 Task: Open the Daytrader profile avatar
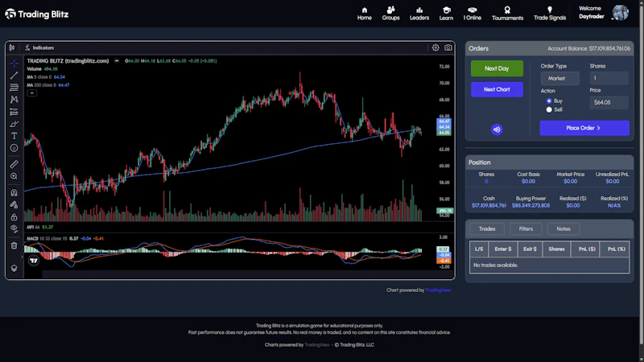tap(620, 12)
